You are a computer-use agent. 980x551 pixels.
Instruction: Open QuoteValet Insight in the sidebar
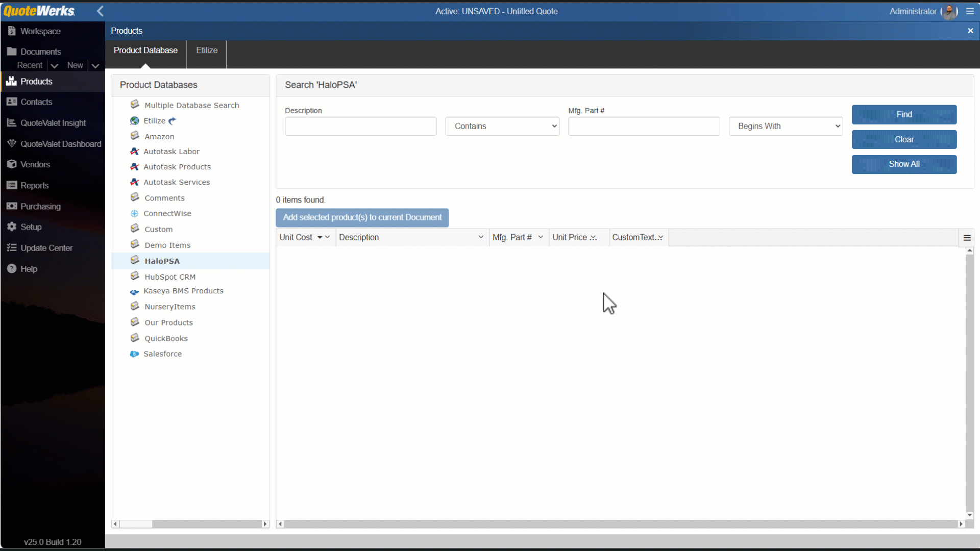53,123
